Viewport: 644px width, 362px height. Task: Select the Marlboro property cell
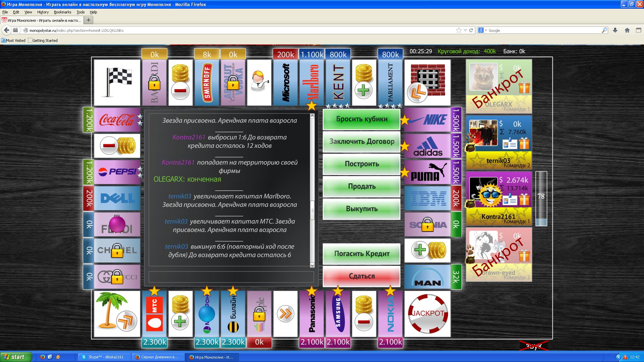tap(312, 82)
